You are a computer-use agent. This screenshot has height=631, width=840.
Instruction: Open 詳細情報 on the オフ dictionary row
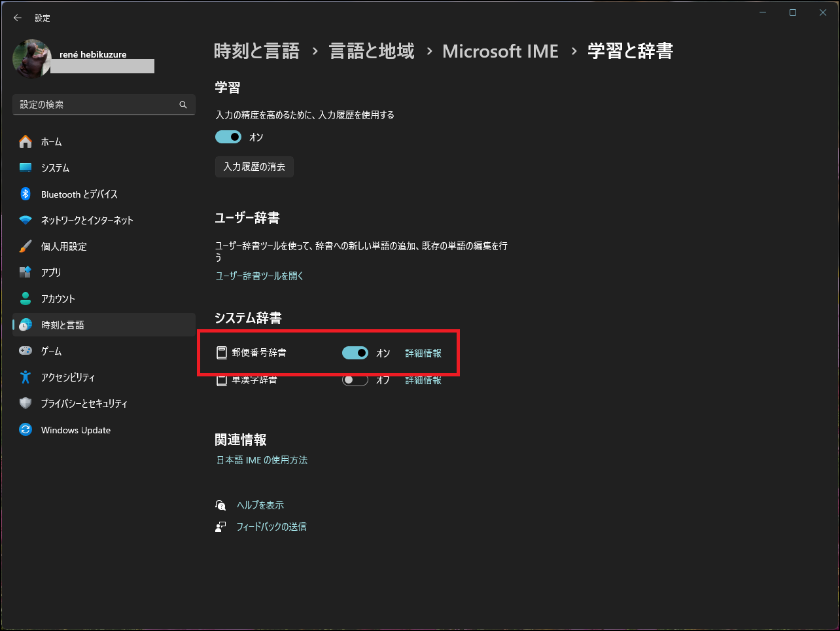[423, 380]
